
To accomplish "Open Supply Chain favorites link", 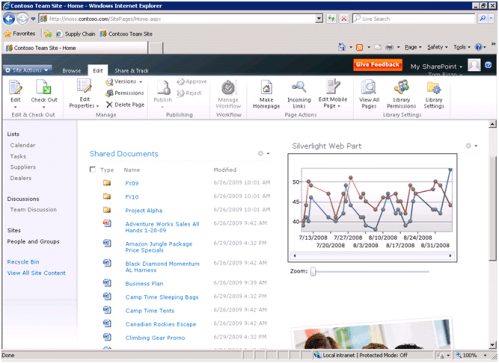I will pyautogui.click(x=76, y=34).
